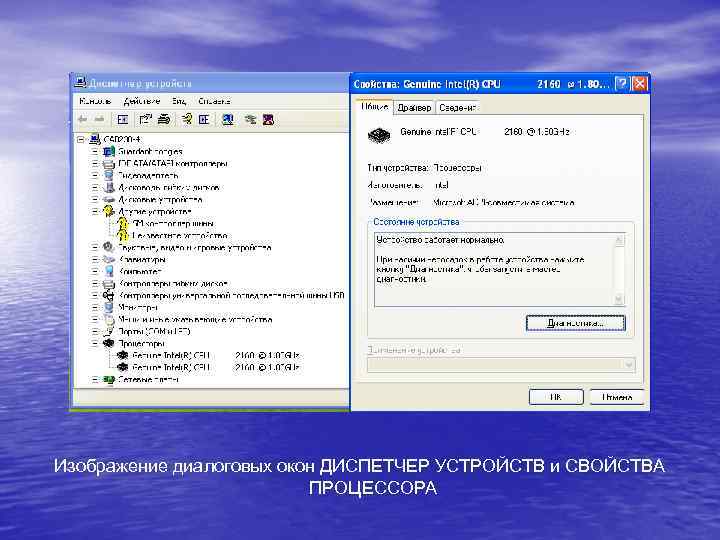Select the Неизвестное устройство entry
The width and height of the screenshot is (720, 540).
pos(180,235)
